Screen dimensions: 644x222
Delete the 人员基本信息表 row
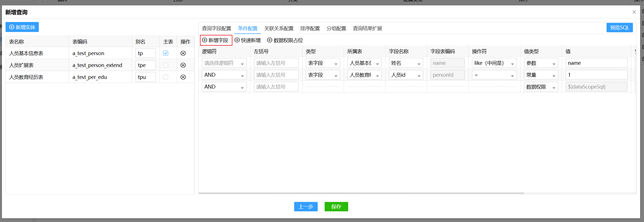coord(183,53)
